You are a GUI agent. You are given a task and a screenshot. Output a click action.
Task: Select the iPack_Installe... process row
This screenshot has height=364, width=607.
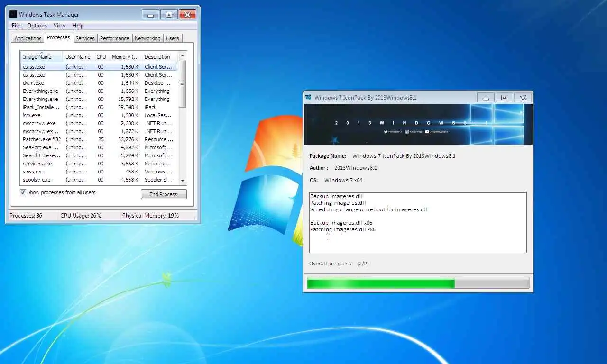pos(99,107)
